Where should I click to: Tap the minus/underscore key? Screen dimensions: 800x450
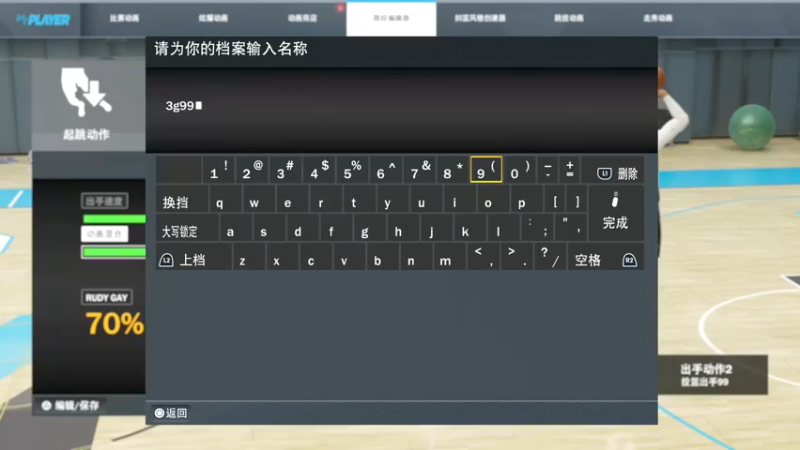click(x=547, y=170)
